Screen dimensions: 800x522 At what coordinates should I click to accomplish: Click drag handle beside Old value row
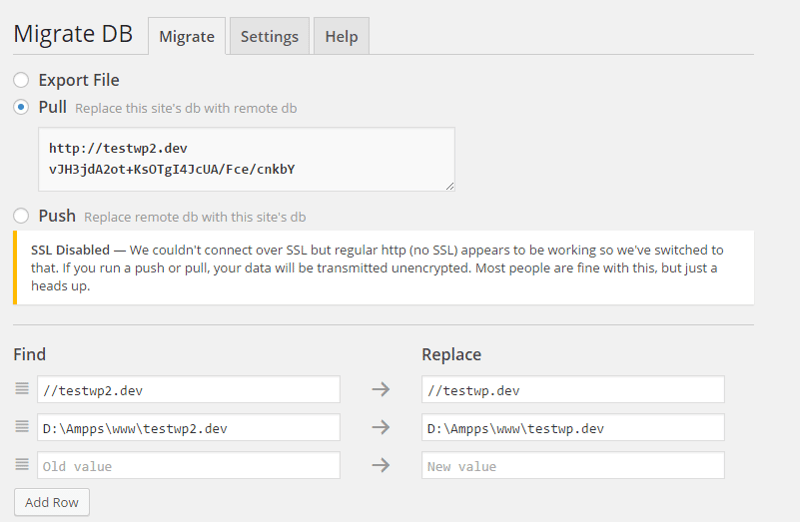click(x=22, y=464)
